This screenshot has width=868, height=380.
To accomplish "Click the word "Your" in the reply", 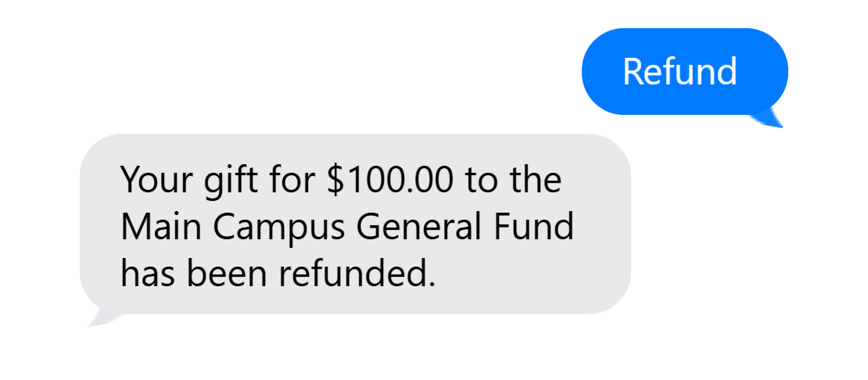I will point(157,180).
